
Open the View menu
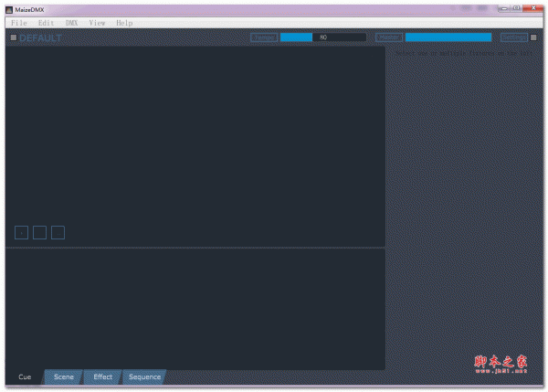click(x=98, y=22)
